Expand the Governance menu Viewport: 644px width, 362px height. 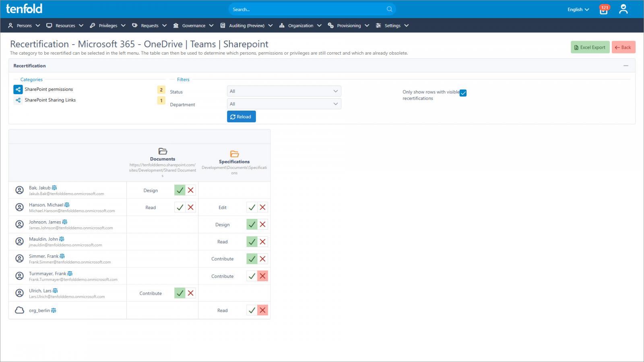click(193, 25)
